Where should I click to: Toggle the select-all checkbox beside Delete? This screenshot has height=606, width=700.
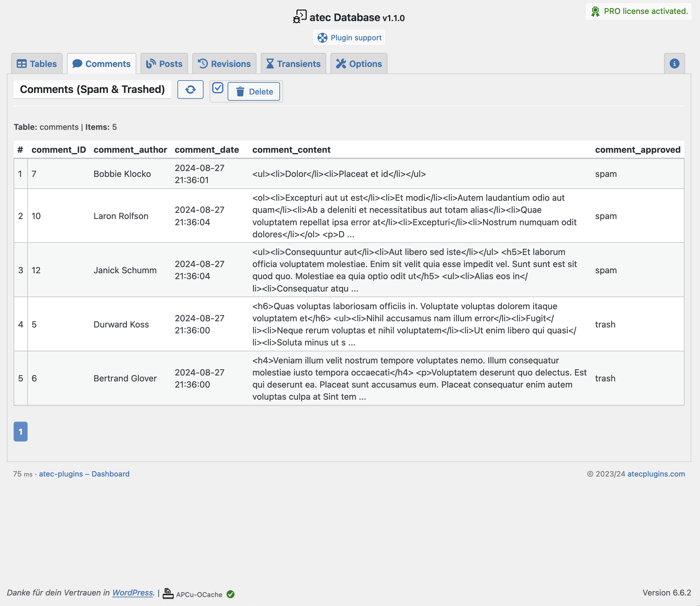pos(218,88)
